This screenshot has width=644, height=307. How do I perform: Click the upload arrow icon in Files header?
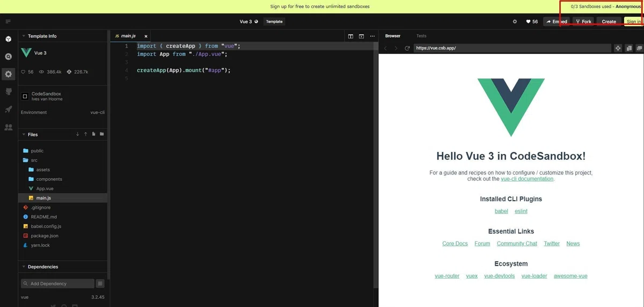pos(85,134)
